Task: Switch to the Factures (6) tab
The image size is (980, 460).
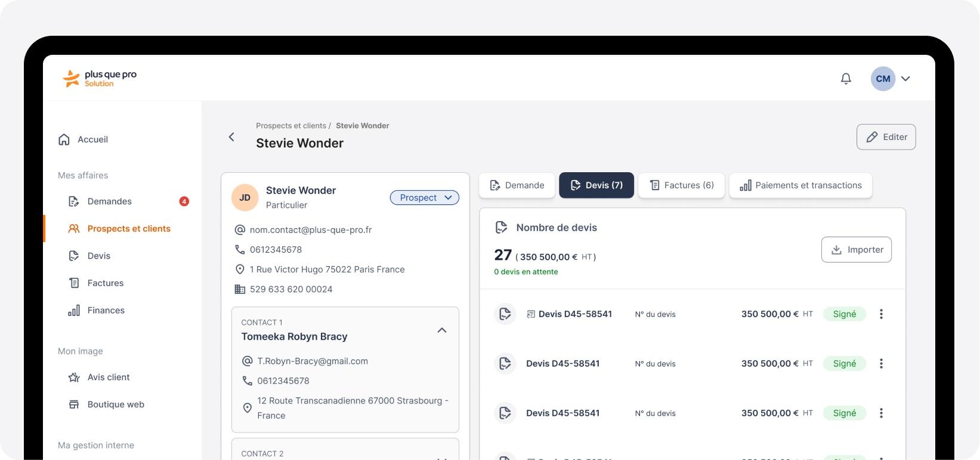Action: click(x=681, y=185)
